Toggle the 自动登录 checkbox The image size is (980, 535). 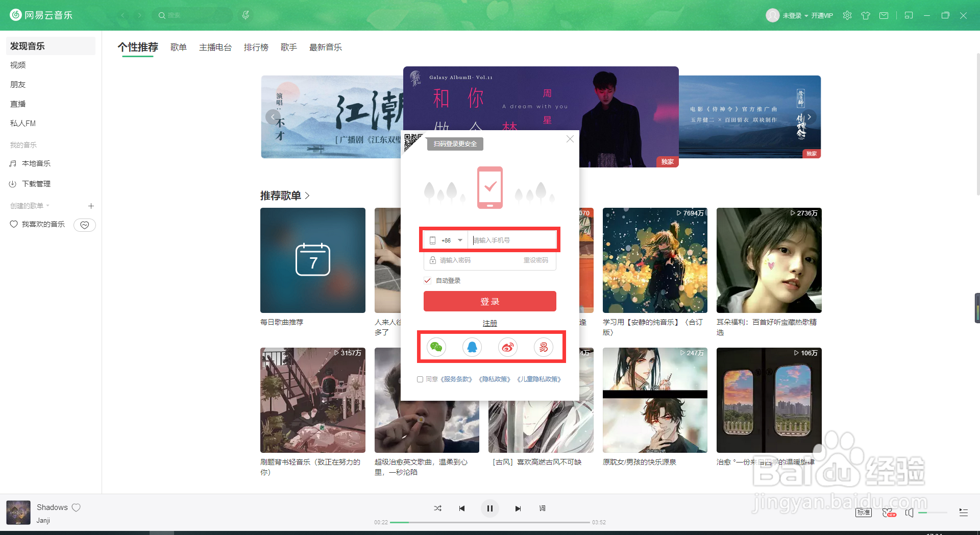pos(428,280)
